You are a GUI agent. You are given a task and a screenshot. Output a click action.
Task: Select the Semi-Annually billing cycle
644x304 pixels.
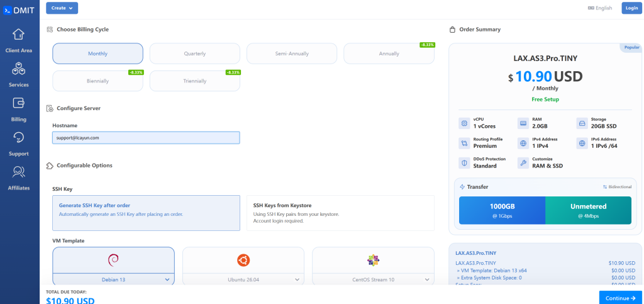(292, 53)
